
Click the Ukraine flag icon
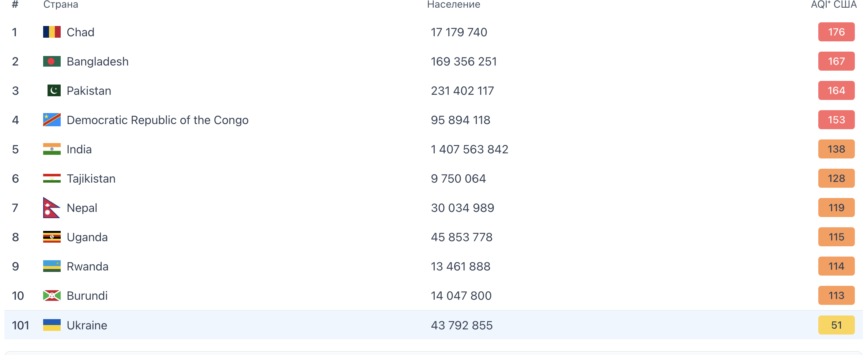click(x=52, y=325)
